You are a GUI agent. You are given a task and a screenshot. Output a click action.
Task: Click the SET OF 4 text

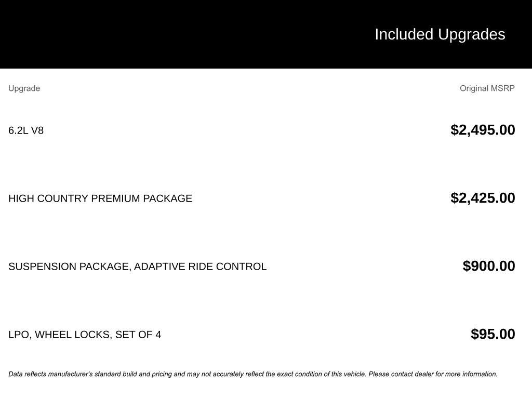click(138, 335)
